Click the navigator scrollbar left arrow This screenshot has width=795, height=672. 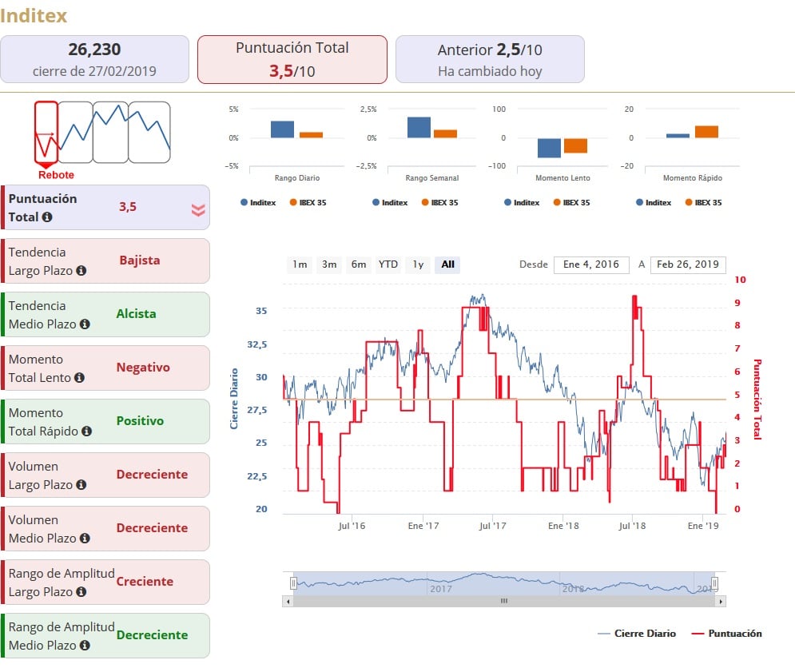coord(288,602)
